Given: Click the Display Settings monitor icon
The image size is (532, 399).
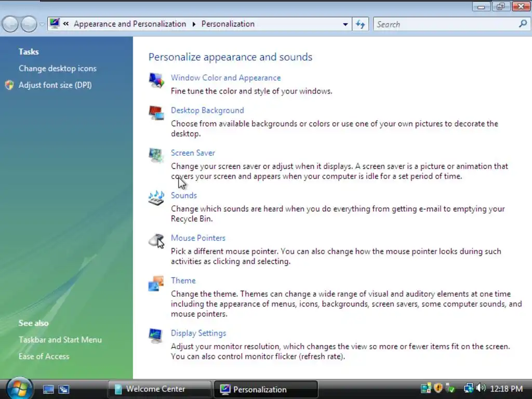Looking at the screenshot, I should click(x=156, y=336).
